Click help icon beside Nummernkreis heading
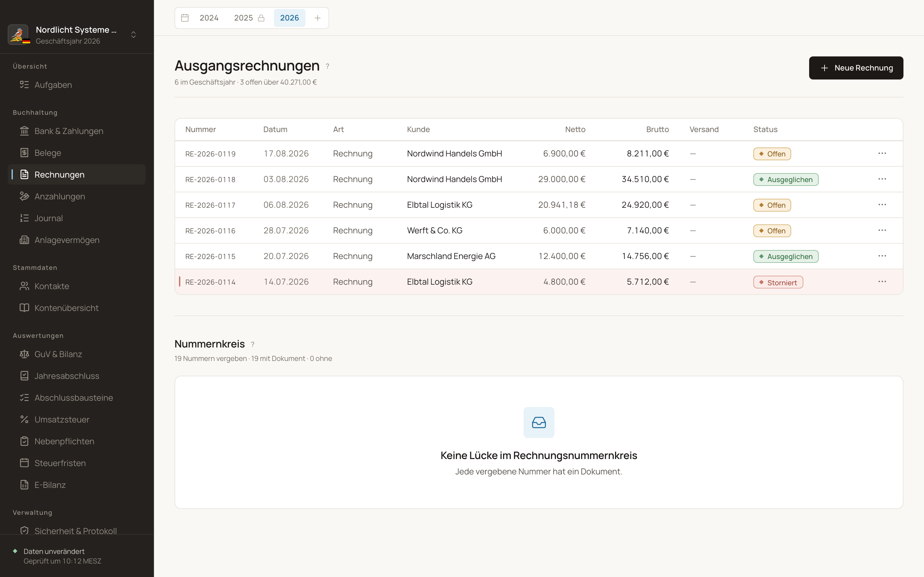The width and height of the screenshot is (924, 577). click(252, 344)
